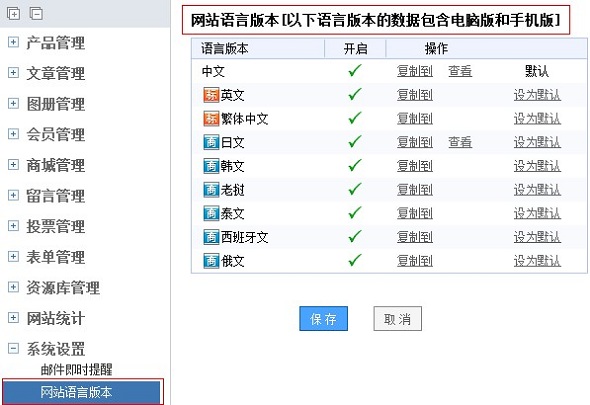Open the 邮件即时提醒 menu item
Screen dimensions: 590x405
point(76,369)
